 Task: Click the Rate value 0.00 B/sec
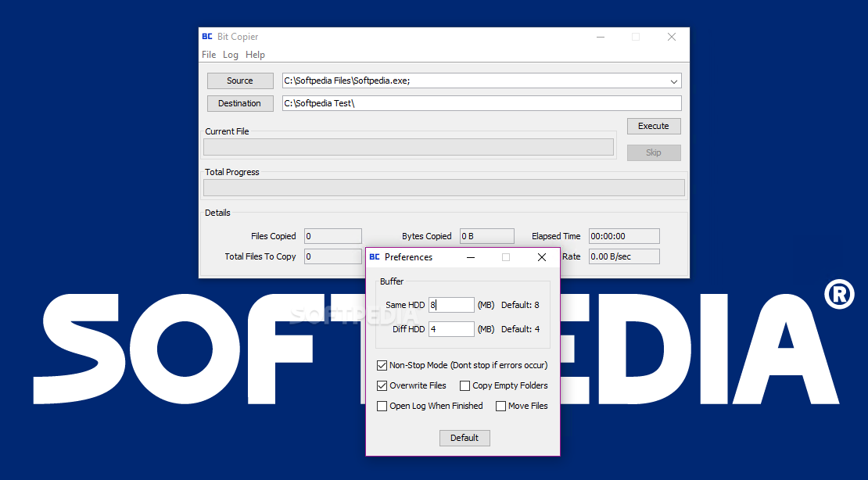(625, 257)
